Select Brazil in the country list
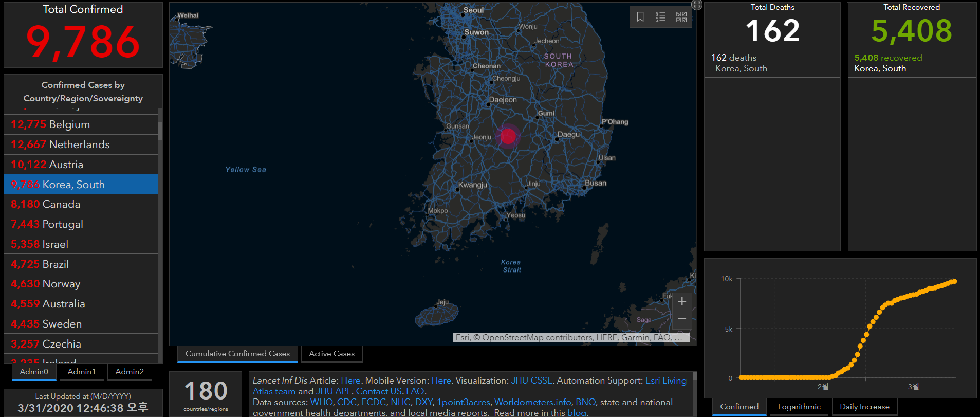The height and width of the screenshot is (417, 980). point(81,264)
